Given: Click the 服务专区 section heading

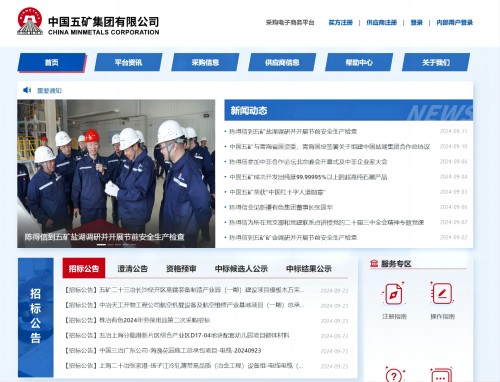Looking at the screenshot, I should click(396, 264).
